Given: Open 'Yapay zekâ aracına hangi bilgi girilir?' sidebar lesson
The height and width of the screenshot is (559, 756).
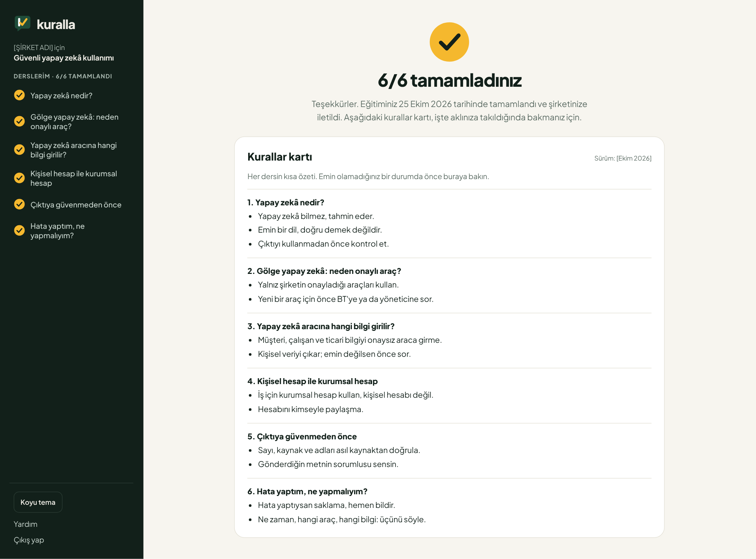Looking at the screenshot, I should click(73, 150).
